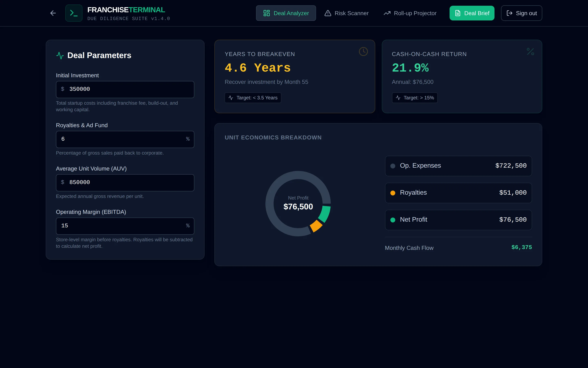Click the orange donut chart segment
Screen dimensions: 588x368
pyautogui.click(x=316, y=226)
